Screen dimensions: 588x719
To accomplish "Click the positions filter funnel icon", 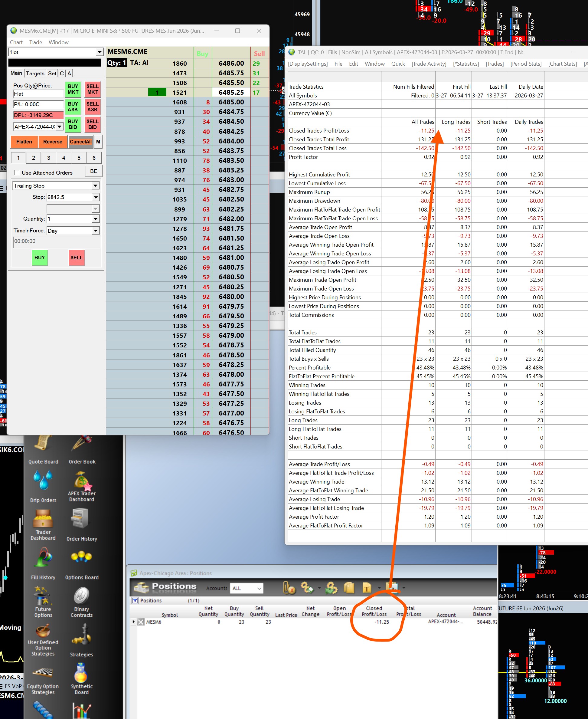I will (x=135, y=600).
